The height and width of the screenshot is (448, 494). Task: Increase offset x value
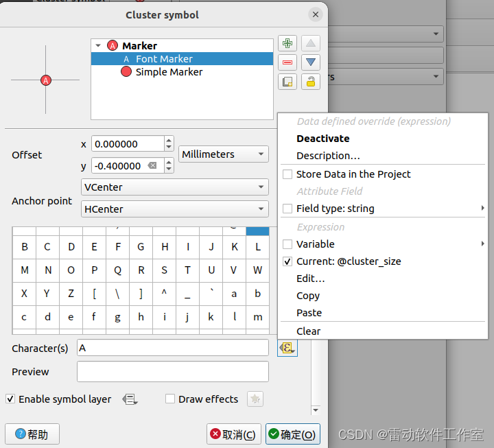[169, 140]
